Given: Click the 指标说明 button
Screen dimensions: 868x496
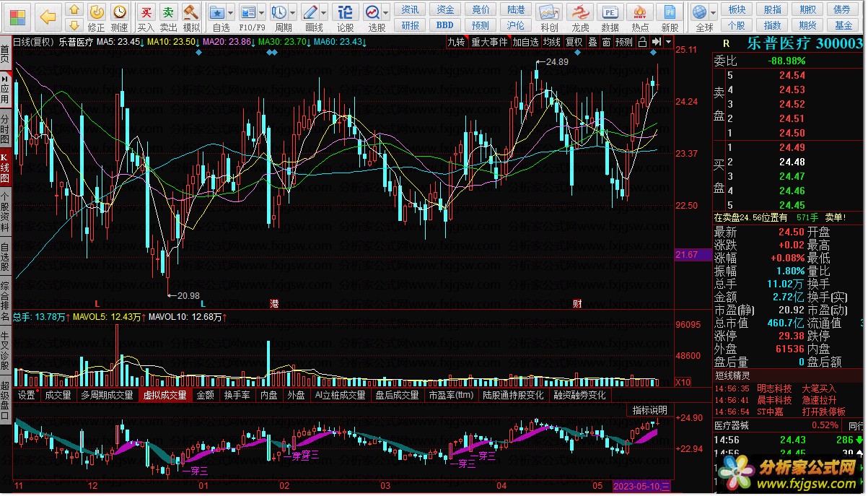Looking at the screenshot, I should tap(650, 410).
